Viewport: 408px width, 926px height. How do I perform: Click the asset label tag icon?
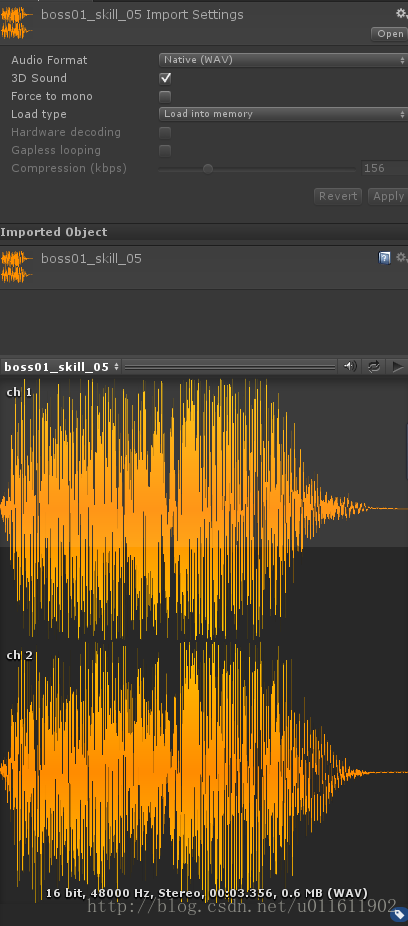pyautogui.click(x=399, y=914)
